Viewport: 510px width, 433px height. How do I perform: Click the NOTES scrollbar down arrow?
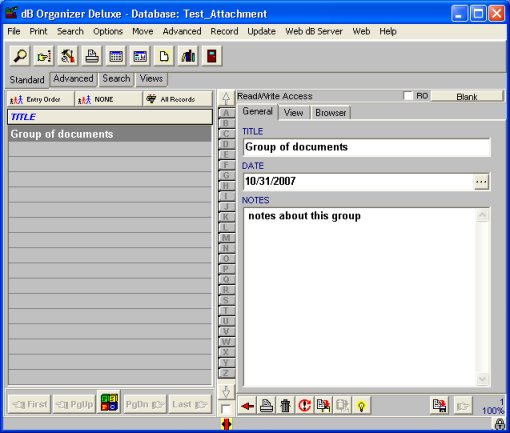pyautogui.click(x=482, y=379)
